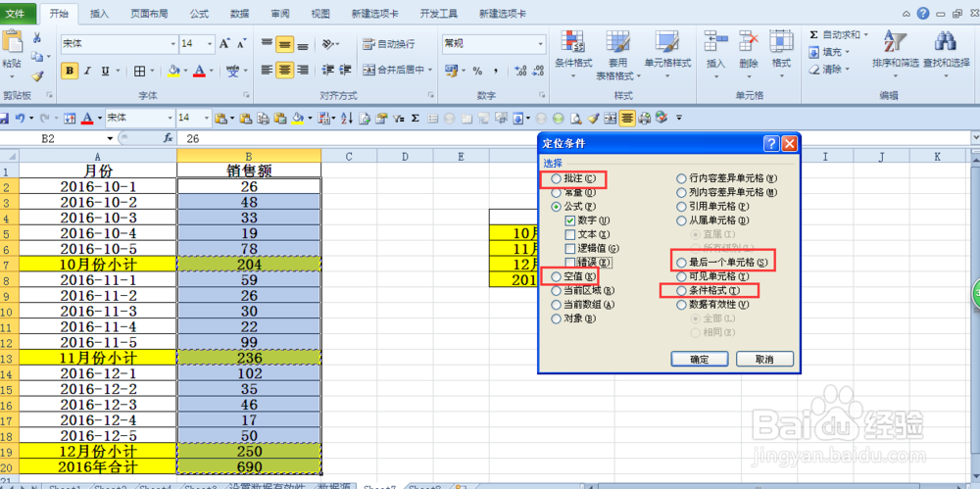
Task: Select the 最后一个单元格(S) radio option
Action: [x=681, y=262]
